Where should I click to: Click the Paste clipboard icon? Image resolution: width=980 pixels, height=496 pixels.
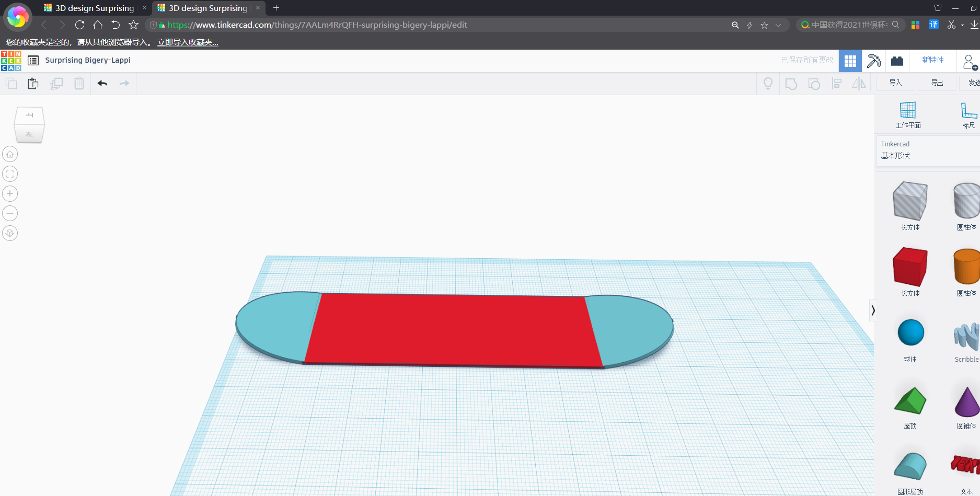[x=33, y=84]
